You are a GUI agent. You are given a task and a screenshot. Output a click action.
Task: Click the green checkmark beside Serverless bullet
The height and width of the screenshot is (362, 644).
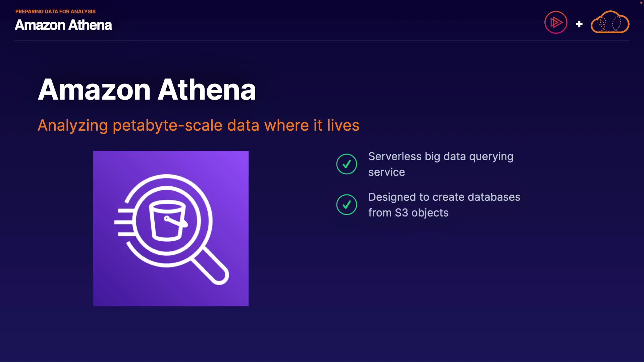click(x=346, y=164)
